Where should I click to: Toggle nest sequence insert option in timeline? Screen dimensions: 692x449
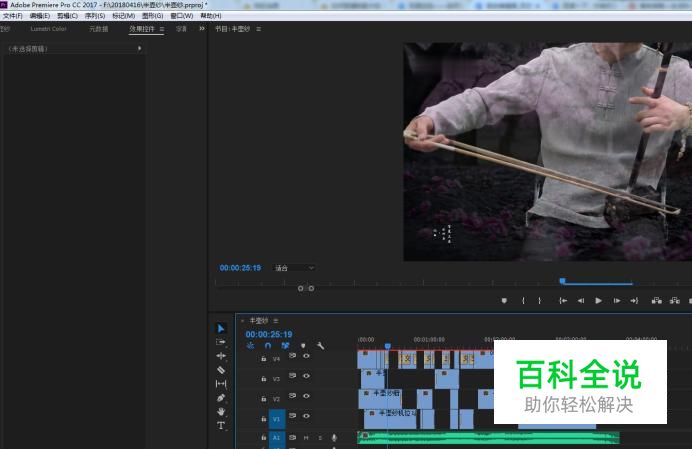coord(250,346)
